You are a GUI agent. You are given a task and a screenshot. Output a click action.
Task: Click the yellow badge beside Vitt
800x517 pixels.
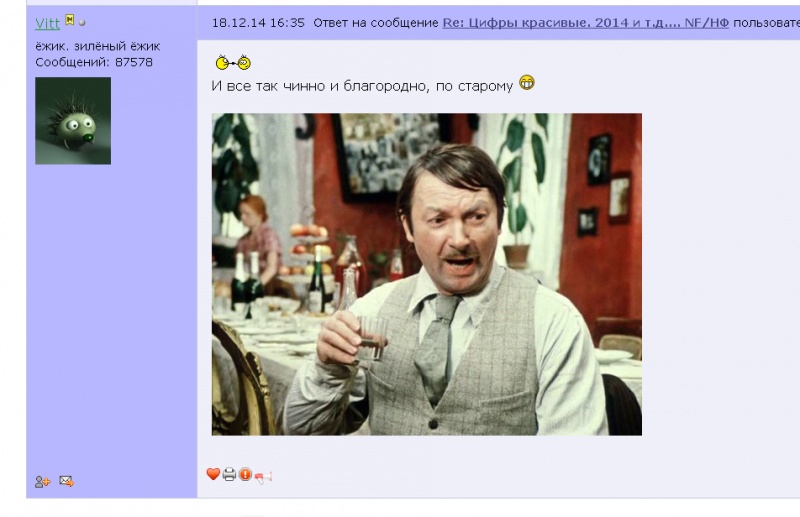click(70, 20)
